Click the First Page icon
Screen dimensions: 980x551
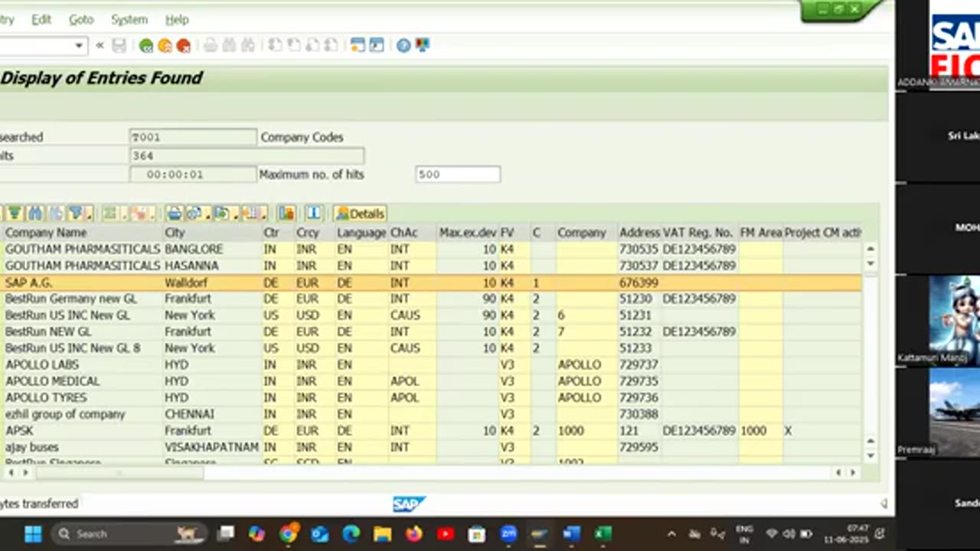(x=275, y=46)
